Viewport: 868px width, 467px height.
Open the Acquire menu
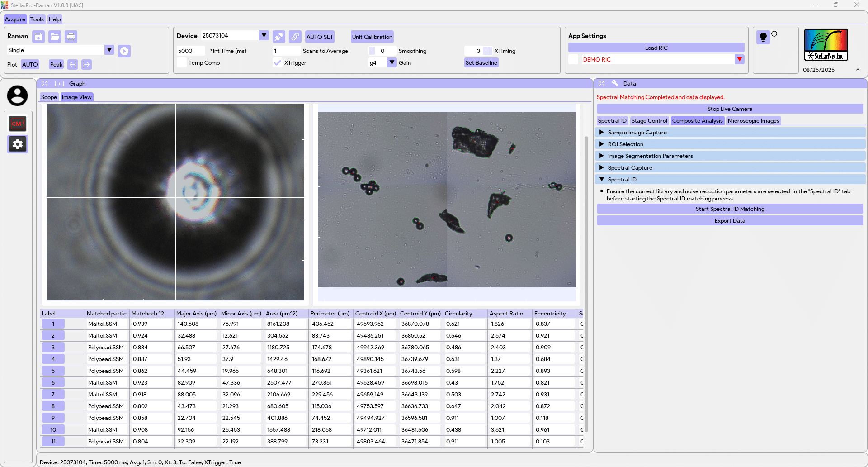[15, 19]
